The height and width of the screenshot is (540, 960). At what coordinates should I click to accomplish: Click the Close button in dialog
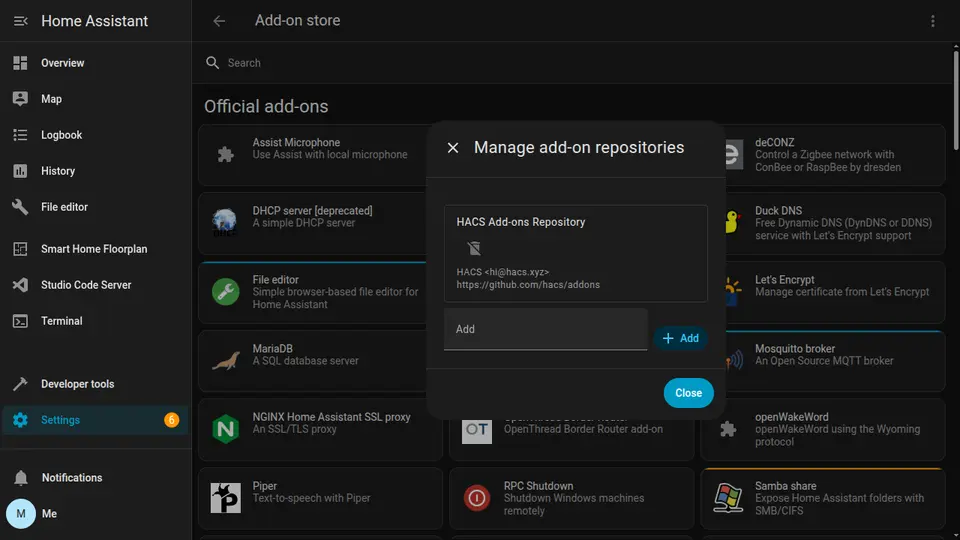tap(688, 393)
